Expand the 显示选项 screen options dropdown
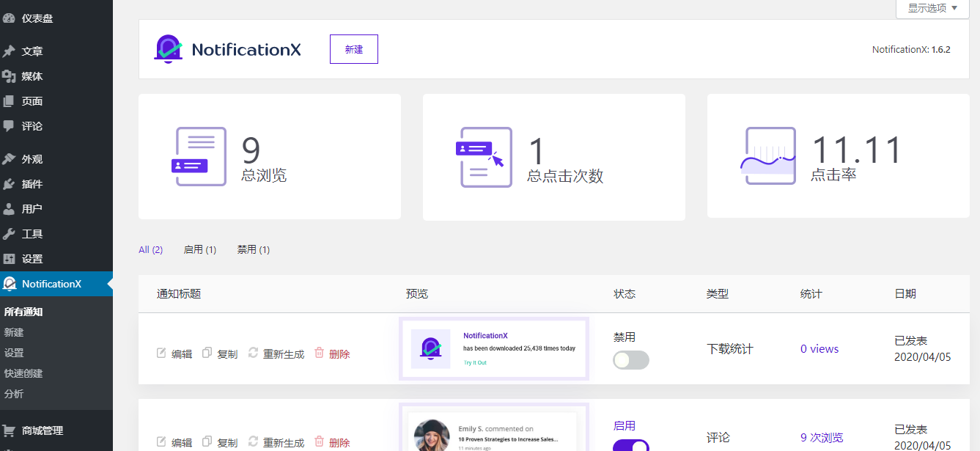980x451 pixels. point(932,8)
